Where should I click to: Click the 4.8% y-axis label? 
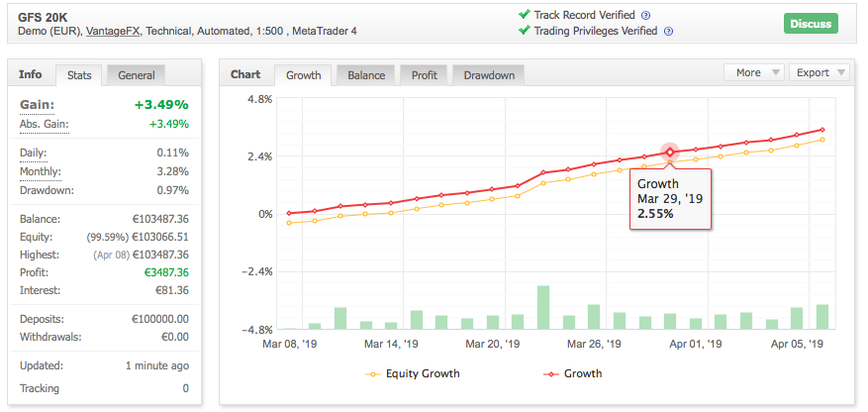[x=260, y=99]
